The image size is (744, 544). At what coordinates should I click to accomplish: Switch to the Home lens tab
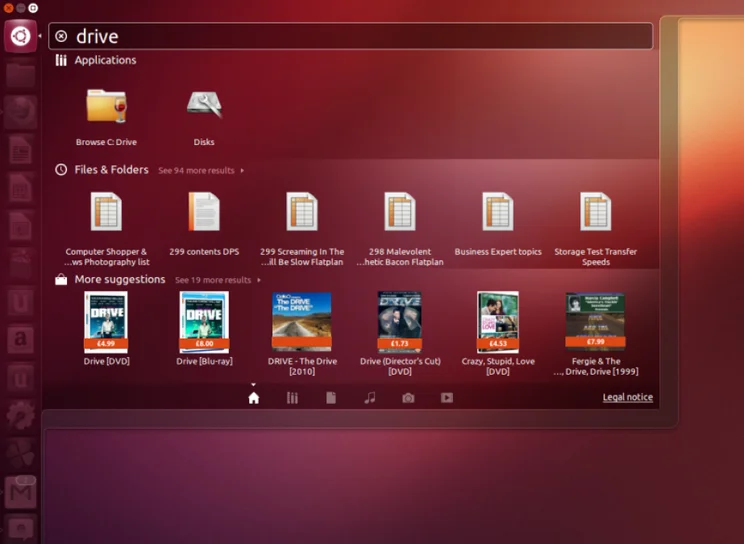click(254, 398)
